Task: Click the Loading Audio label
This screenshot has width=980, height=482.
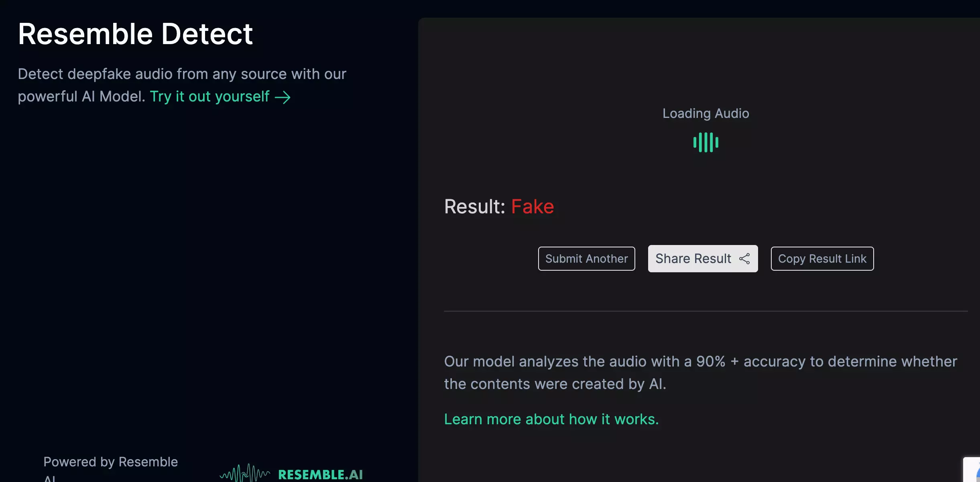Action: point(706,113)
